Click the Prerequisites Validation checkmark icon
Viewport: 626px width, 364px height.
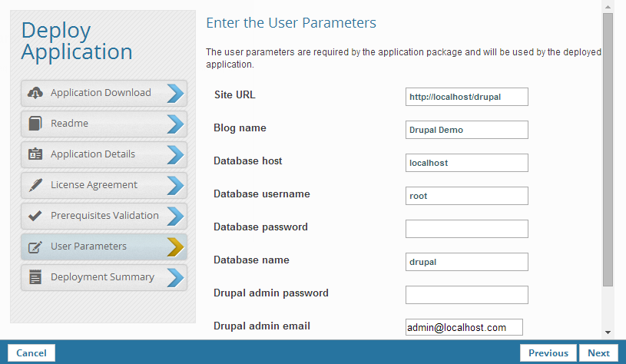tap(35, 216)
